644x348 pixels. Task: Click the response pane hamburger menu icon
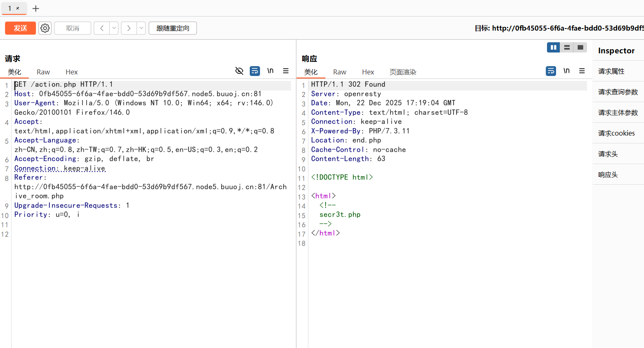pyautogui.click(x=582, y=71)
